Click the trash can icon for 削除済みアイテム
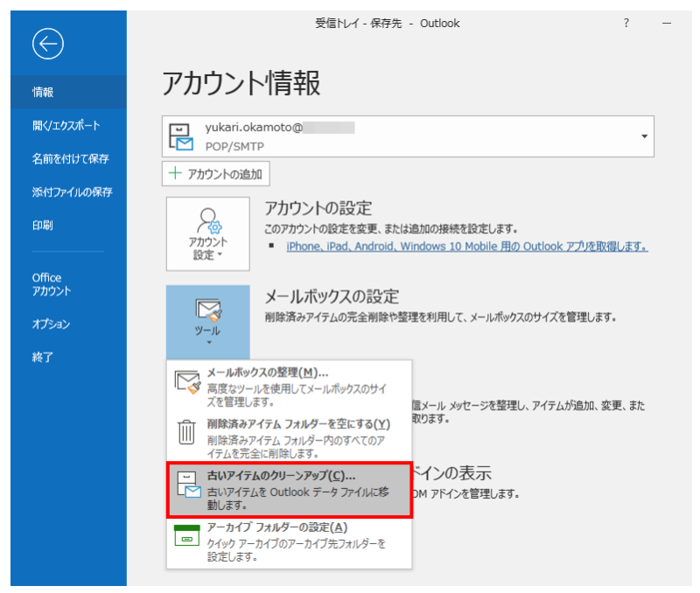Screen dimensions: 700x593 tap(186, 432)
